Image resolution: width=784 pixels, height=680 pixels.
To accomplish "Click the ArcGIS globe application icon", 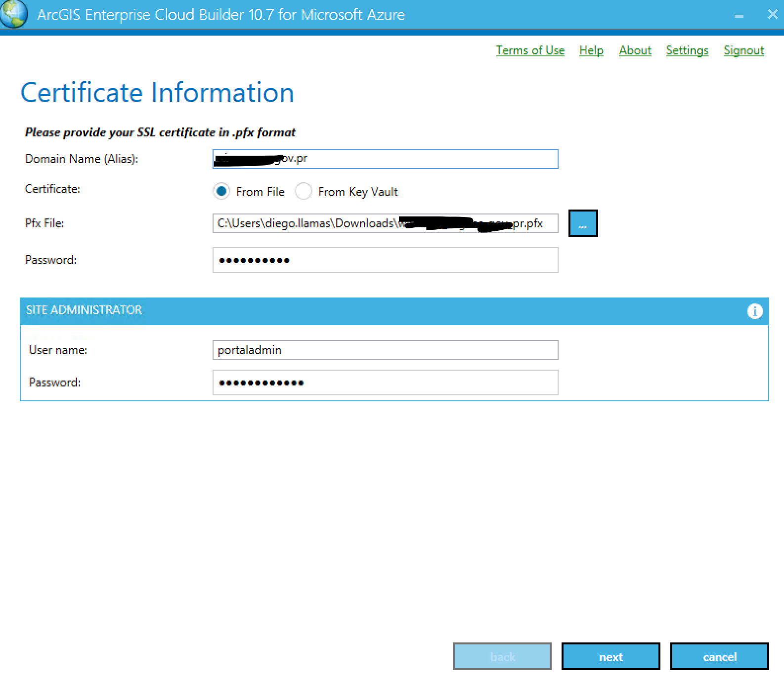I will [14, 14].
